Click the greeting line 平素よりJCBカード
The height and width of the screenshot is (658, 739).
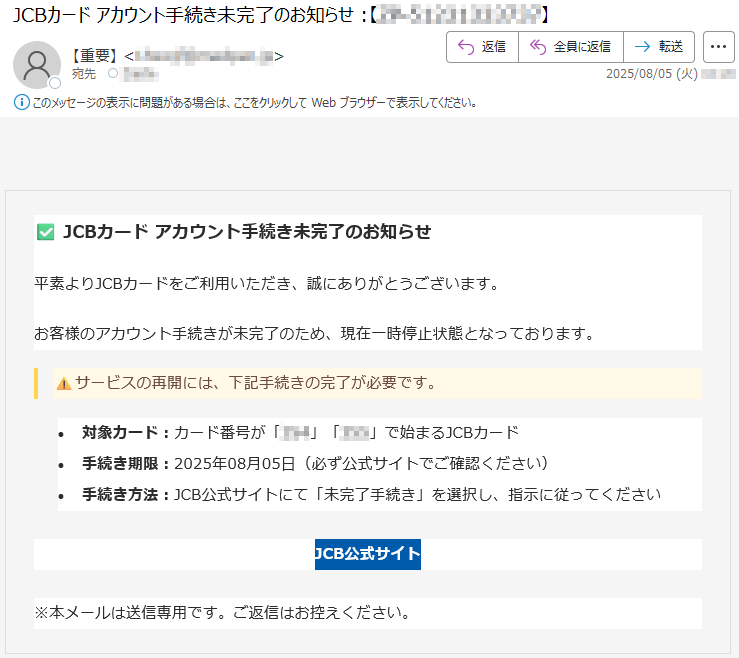point(267,284)
